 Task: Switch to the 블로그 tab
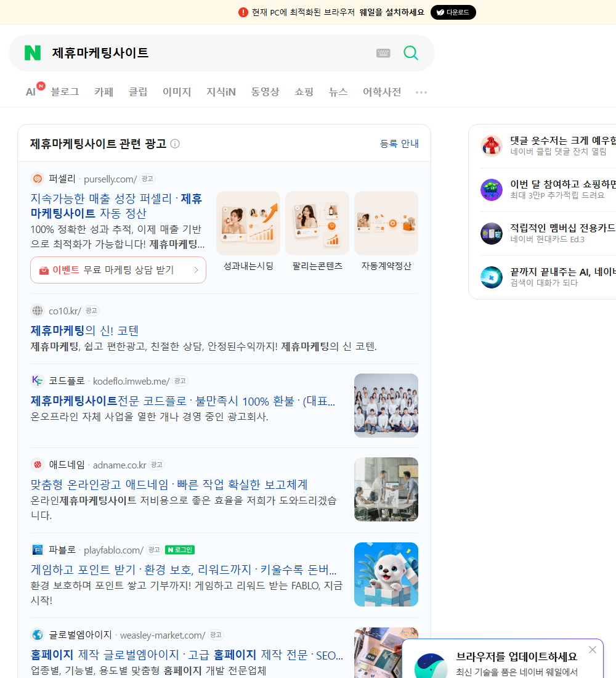[65, 92]
